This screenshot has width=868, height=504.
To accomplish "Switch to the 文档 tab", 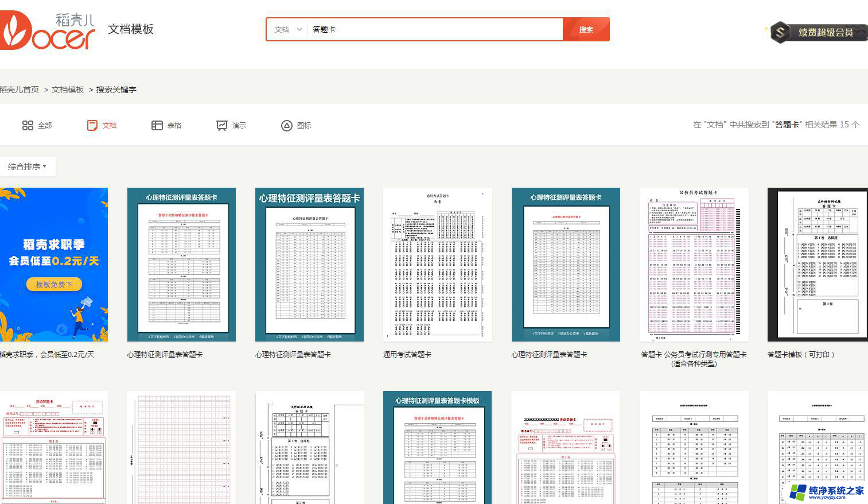I will point(102,125).
